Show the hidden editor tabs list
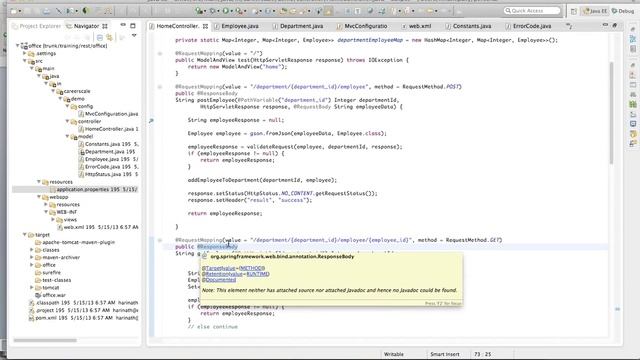Viewport: 640px width, 360px height. [x=569, y=26]
